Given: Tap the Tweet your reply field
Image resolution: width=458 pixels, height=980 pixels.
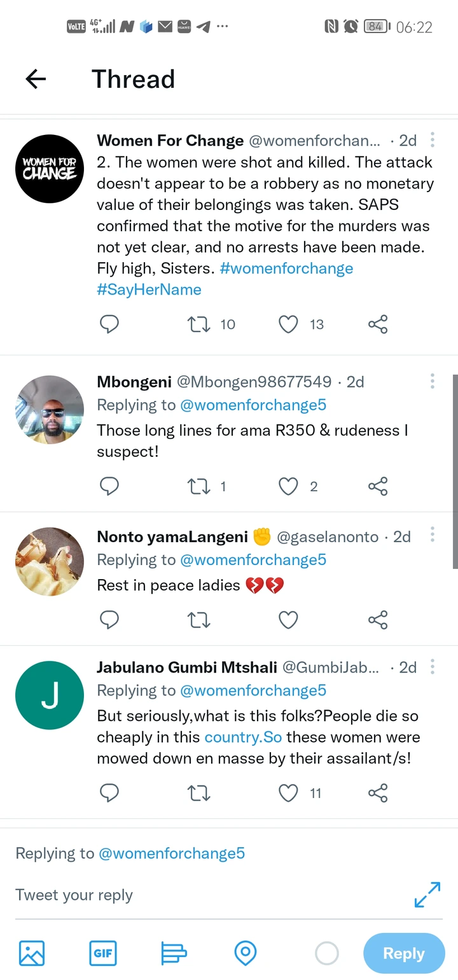Looking at the screenshot, I should click(191, 895).
